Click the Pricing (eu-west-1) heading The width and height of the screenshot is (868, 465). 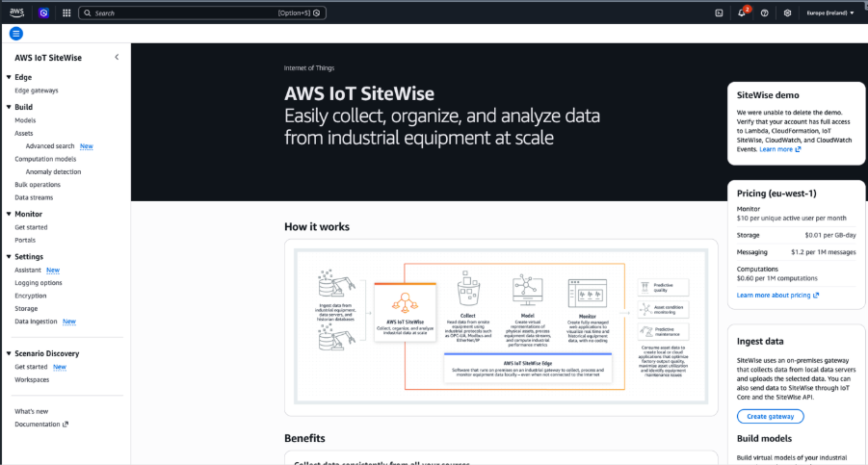(776, 194)
